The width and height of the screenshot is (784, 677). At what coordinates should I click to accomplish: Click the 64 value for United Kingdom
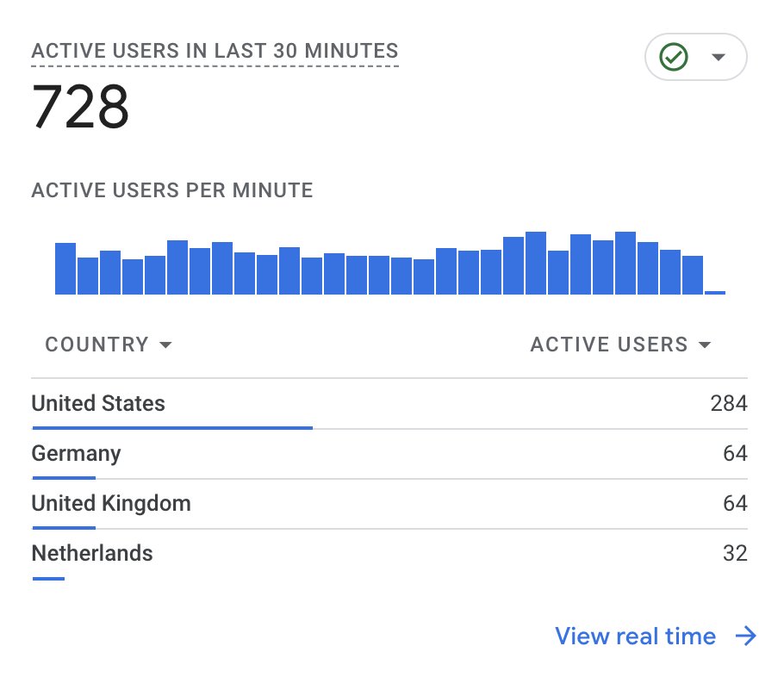point(735,504)
